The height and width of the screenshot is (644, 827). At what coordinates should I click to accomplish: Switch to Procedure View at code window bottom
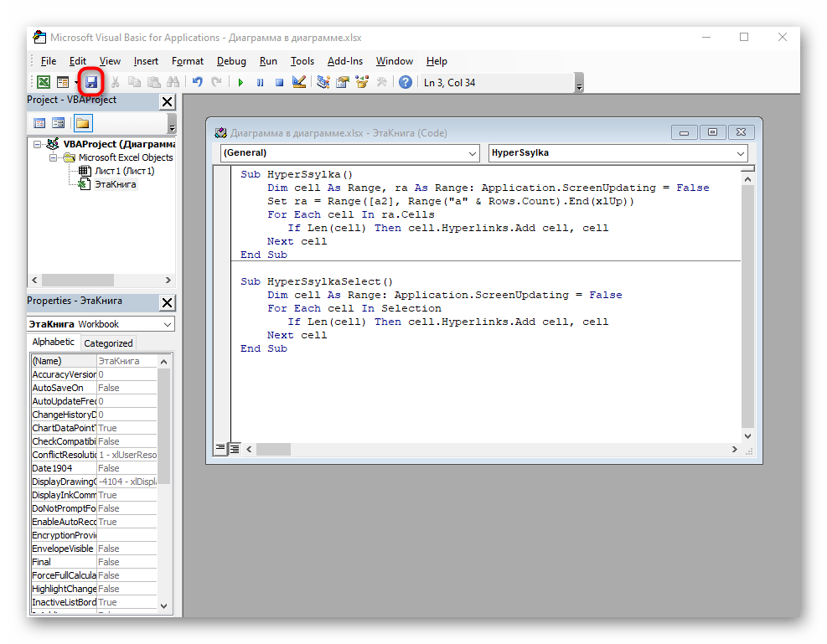220,449
